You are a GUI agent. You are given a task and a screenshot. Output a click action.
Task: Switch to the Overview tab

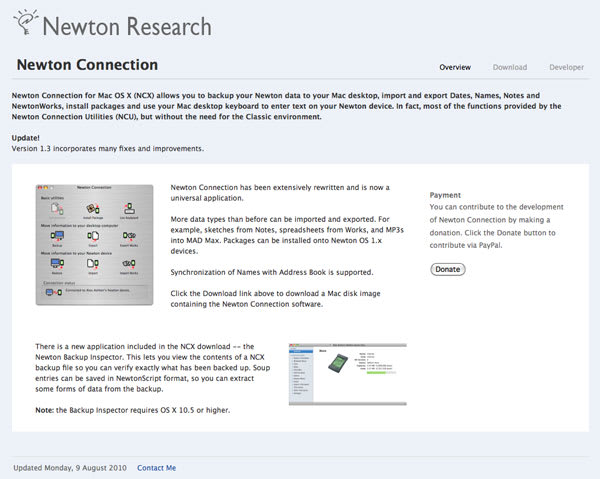(x=455, y=67)
